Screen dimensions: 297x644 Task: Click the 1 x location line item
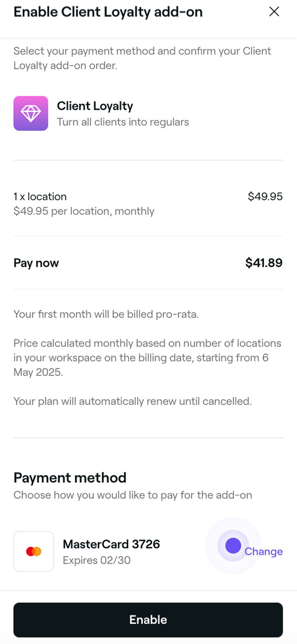click(40, 196)
